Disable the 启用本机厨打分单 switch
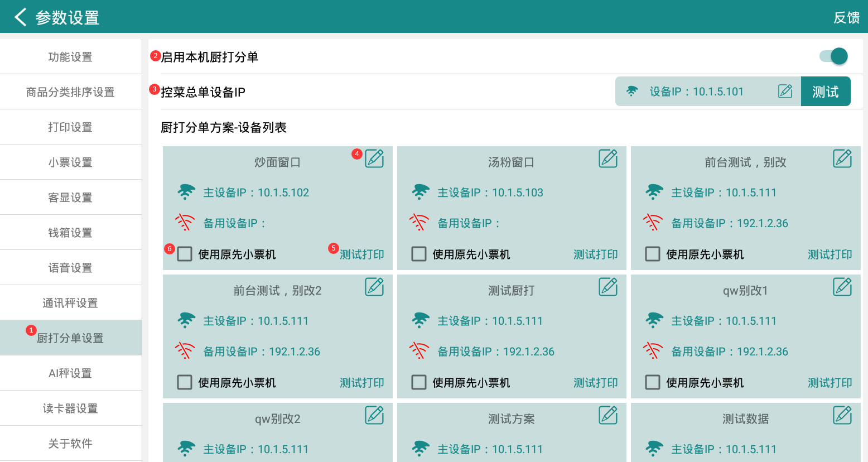Viewport: 868px width, 462px height. (833, 56)
